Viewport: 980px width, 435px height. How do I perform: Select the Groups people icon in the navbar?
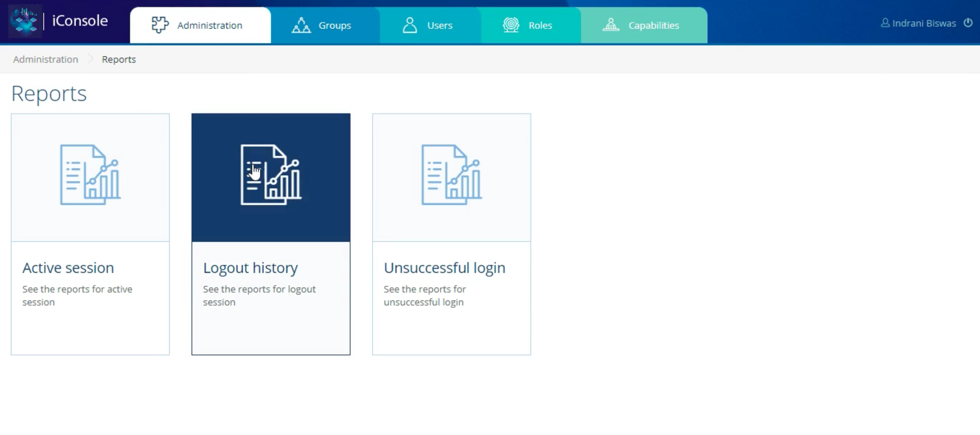(300, 25)
